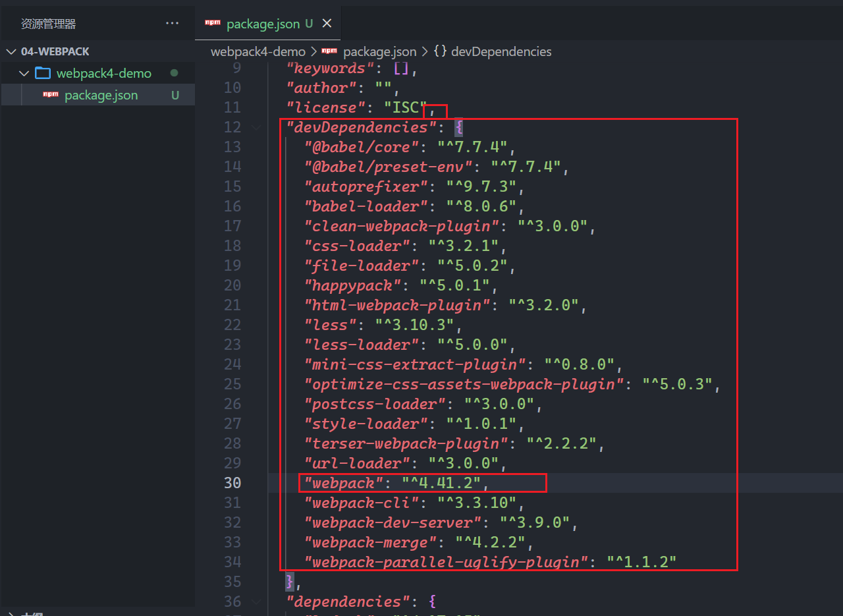Click the npm icon beside package.json in explorer
Image resolution: width=843 pixels, height=616 pixels.
click(51, 95)
